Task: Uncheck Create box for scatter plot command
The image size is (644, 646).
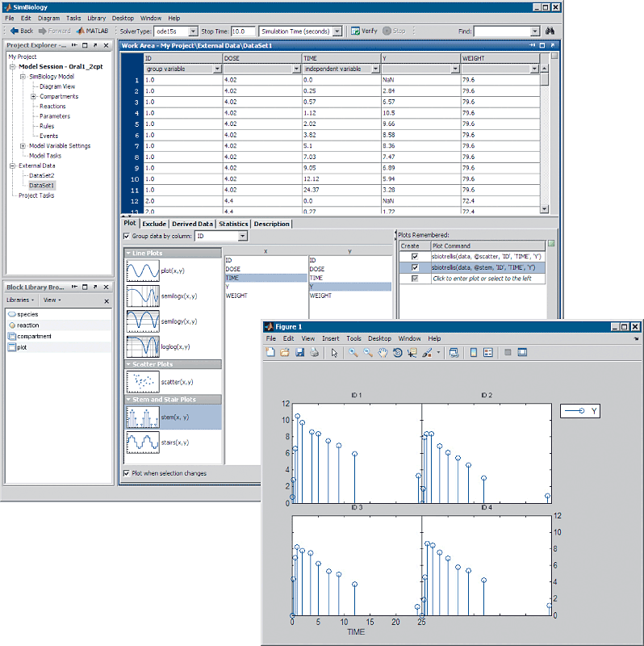Action: pos(415,256)
